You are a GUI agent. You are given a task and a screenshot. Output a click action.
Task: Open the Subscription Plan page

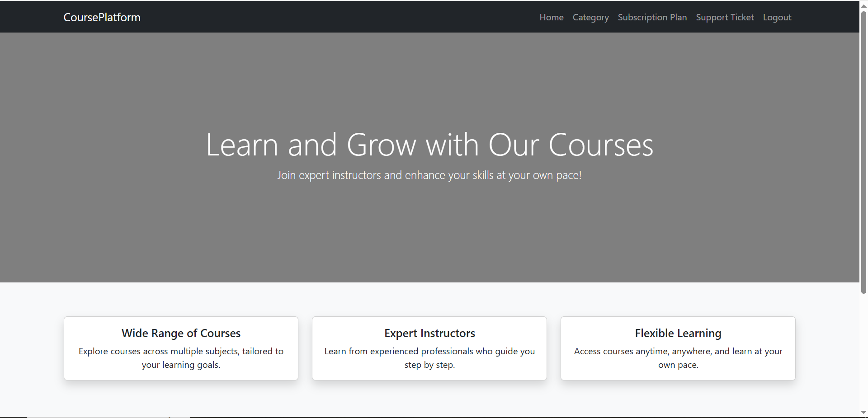pyautogui.click(x=652, y=17)
